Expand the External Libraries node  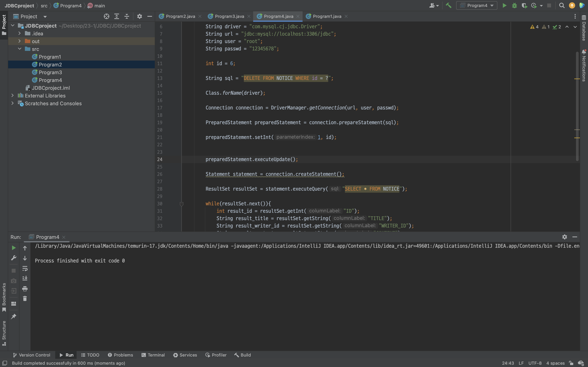(x=12, y=96)
